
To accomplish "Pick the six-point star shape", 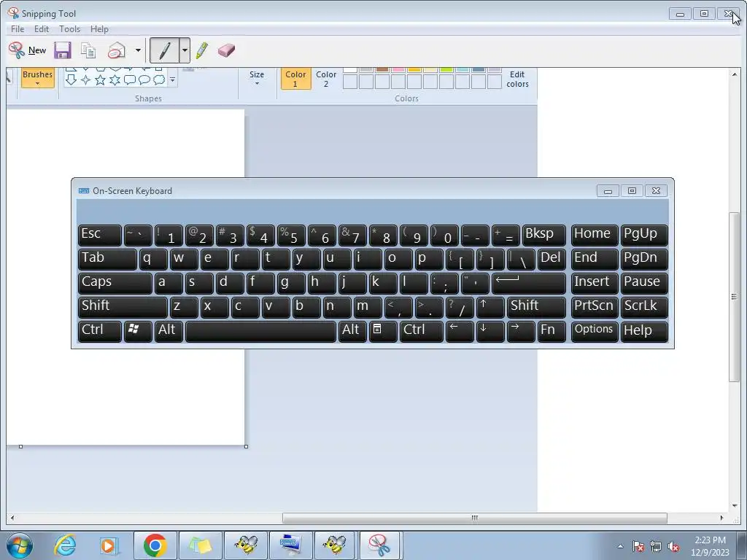I will [x=115, y=79].
